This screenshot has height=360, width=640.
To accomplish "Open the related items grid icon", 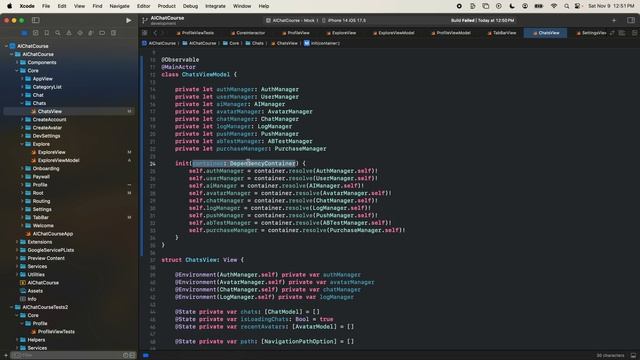I will pos(145,33).
